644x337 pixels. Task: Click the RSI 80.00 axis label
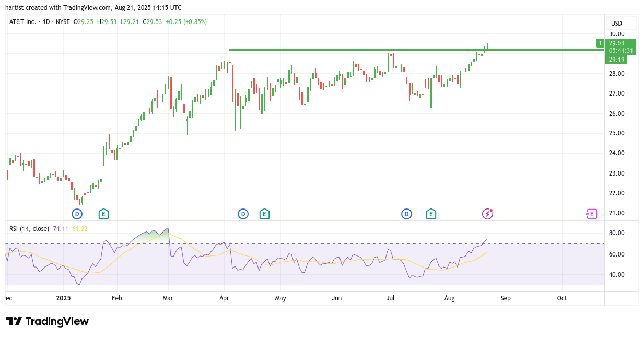617,233
